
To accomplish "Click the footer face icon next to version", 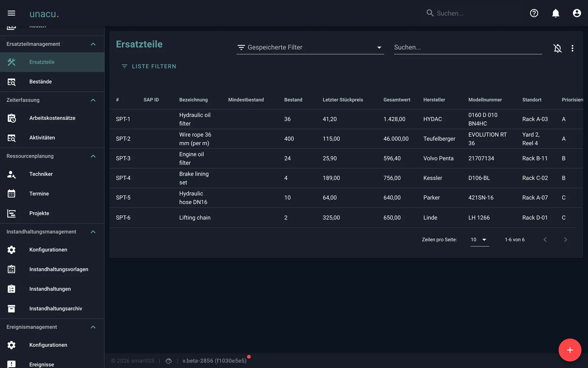I will click(169, 361).
